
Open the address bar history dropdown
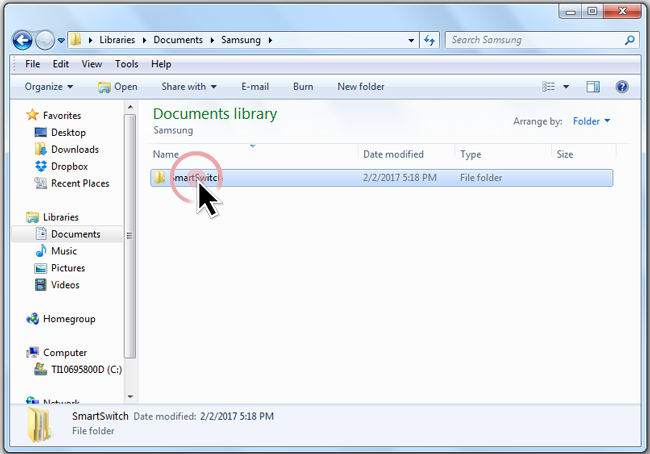[x=411, y=40]
